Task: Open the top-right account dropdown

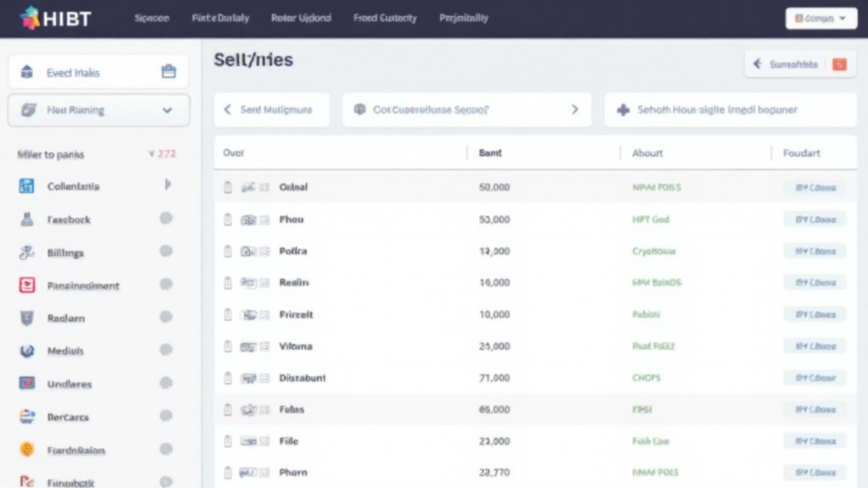Action: click(821, 18)
